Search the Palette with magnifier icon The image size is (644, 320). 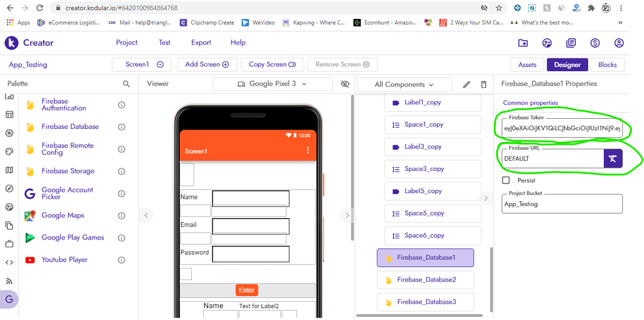pos(126,84)
